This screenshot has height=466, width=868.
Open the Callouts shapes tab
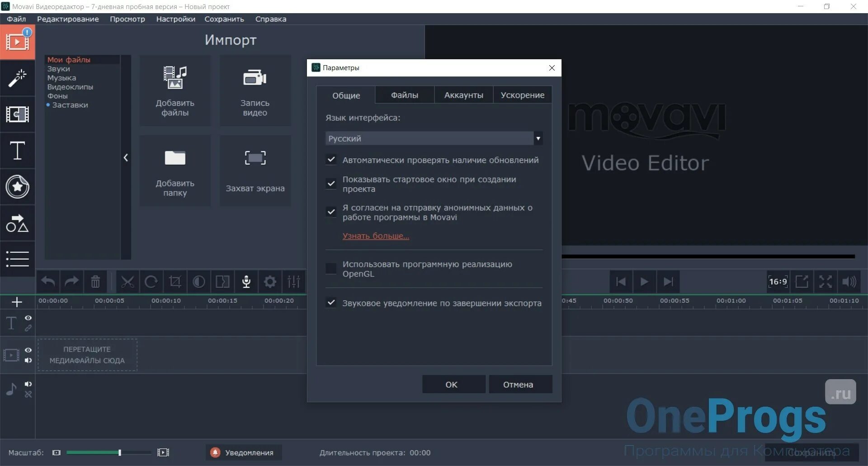coord(17,223)
